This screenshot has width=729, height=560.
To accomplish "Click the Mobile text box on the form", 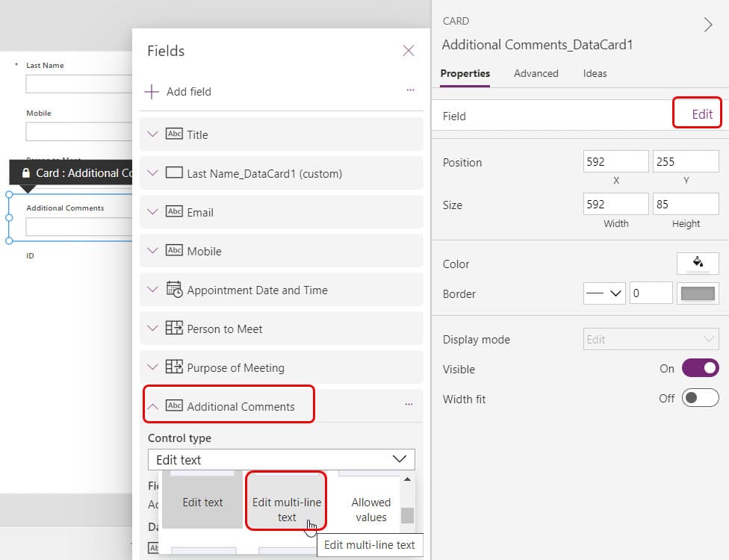I will (79, 131).
